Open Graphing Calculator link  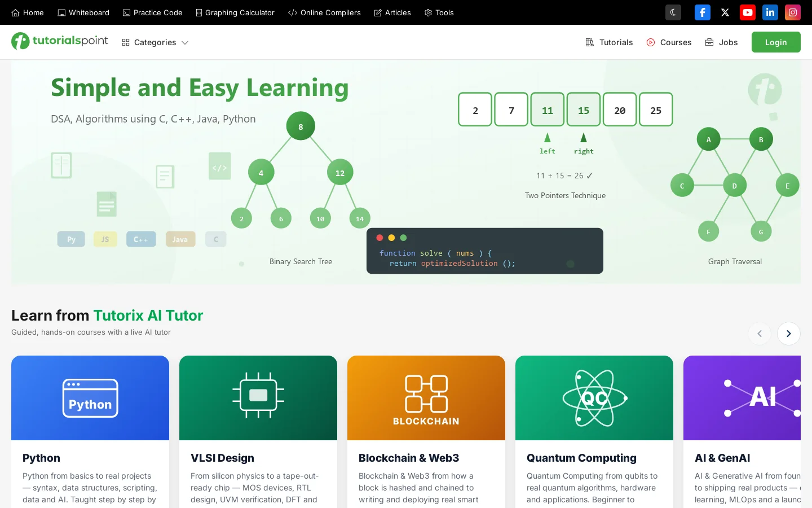coord(235,12)
